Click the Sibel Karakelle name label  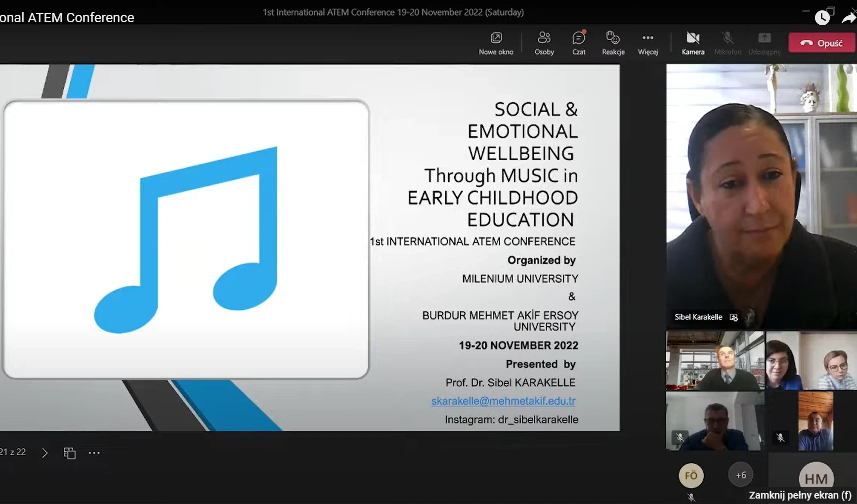coord(698,317)
